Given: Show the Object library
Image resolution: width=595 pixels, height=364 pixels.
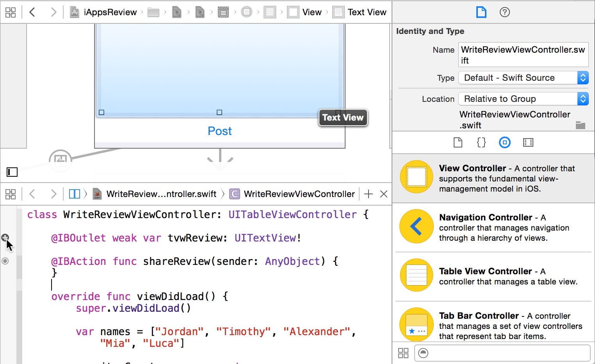Looking at the screenshot, I should [x=504, y=143].
